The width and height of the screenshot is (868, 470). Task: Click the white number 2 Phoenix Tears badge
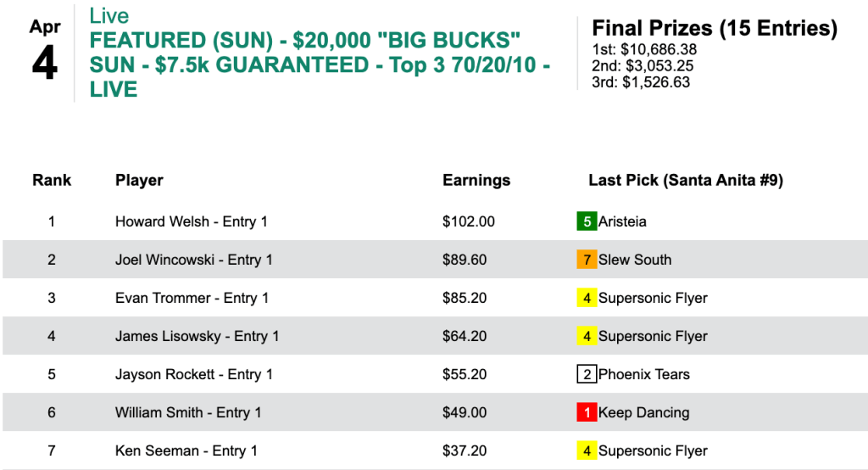[x=587, y=374]
